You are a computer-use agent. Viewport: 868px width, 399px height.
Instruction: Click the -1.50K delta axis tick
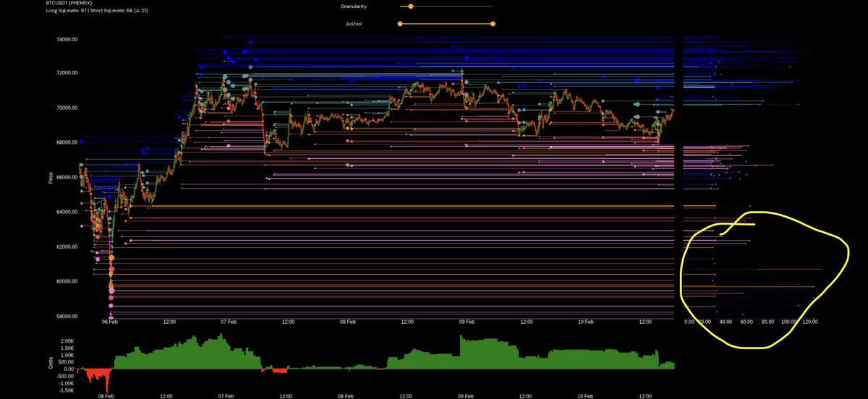[67, 390]
